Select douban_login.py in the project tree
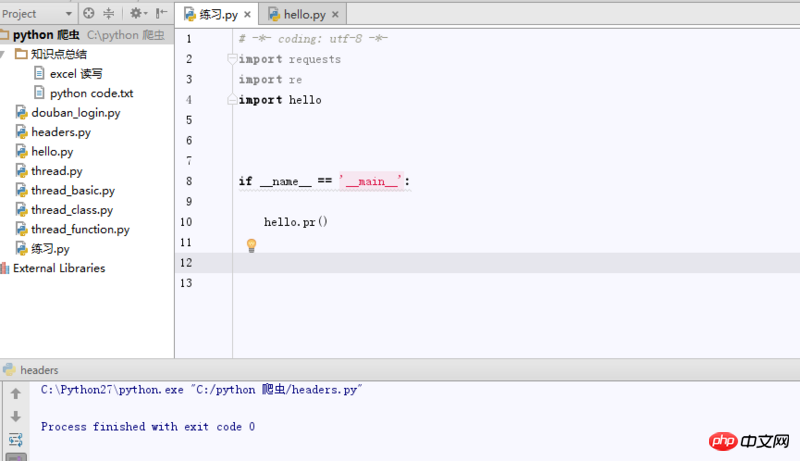800x461 pixels. (x=76, y=113)
